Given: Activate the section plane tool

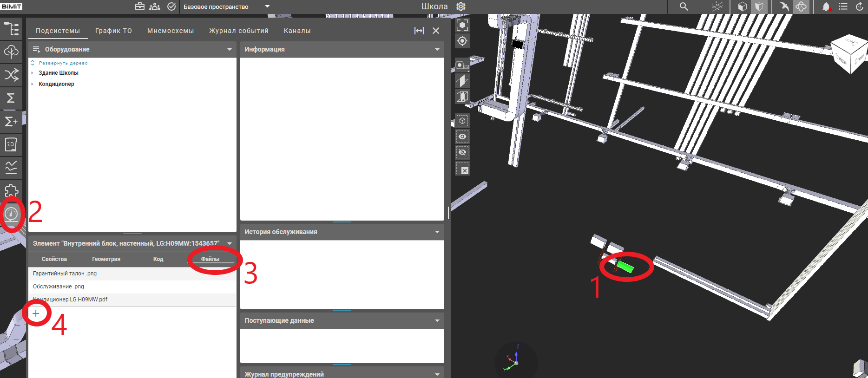Looking at the screenshot, I should (x=462, y=81).
